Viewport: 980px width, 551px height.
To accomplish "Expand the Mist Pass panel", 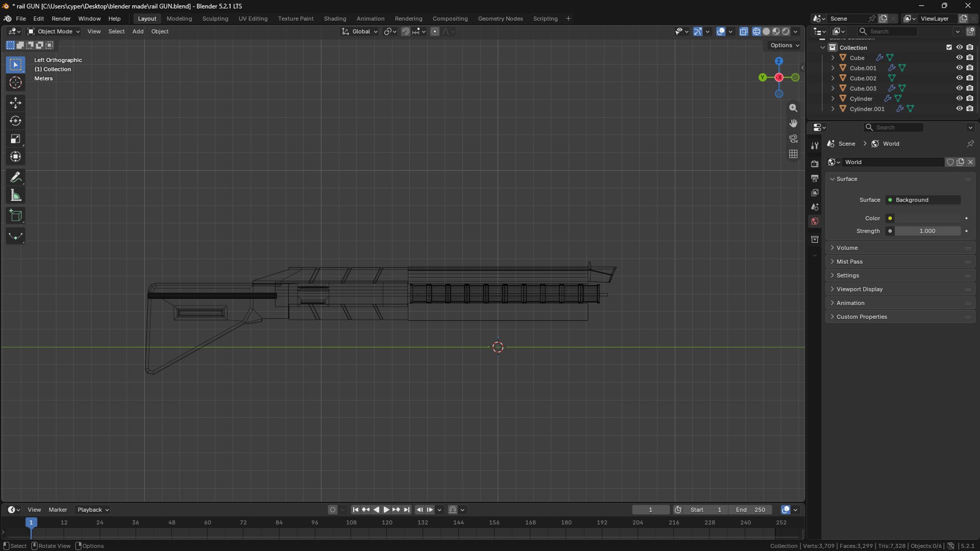I will pos(900,262).
